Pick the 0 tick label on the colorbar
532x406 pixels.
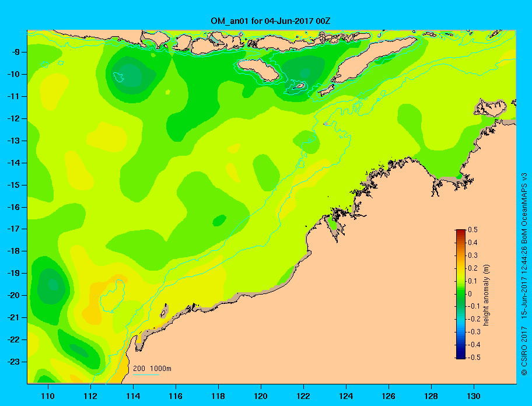(x=470, y=294)
